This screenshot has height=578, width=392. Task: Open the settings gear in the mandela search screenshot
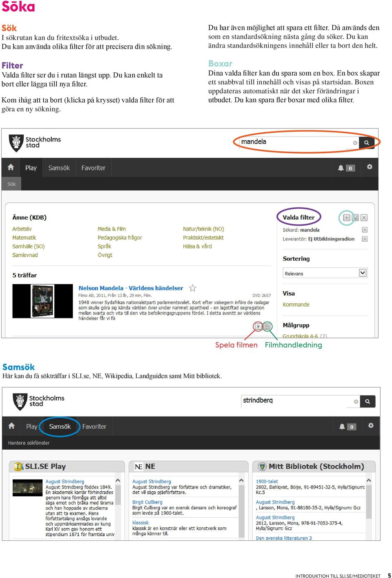tap(370, 167)
